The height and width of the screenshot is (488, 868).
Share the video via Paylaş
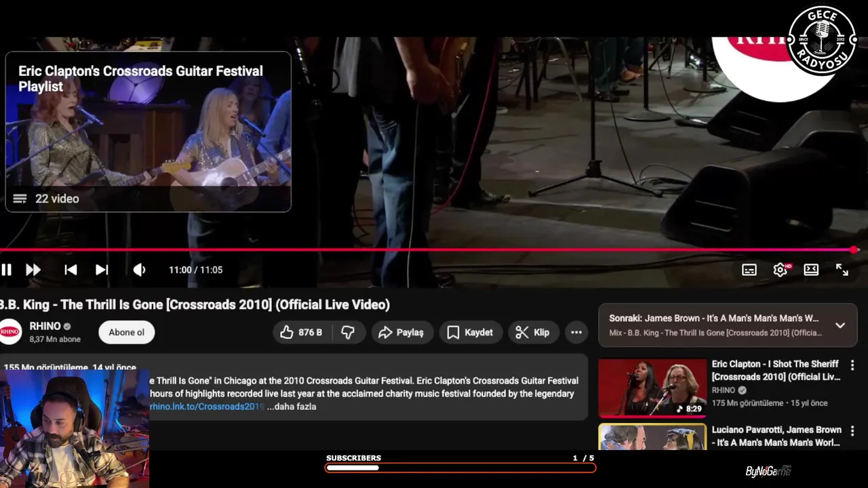[402, 332]
